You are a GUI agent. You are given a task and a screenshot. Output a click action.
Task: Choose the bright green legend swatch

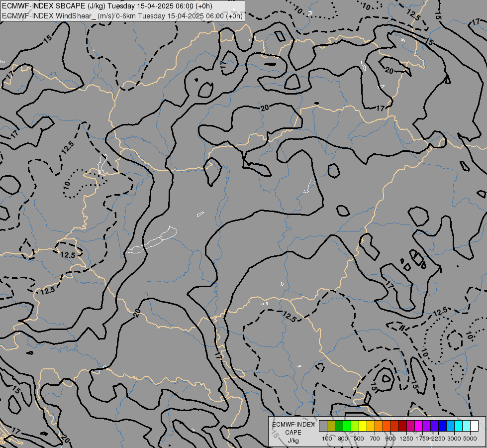(347, 426)
